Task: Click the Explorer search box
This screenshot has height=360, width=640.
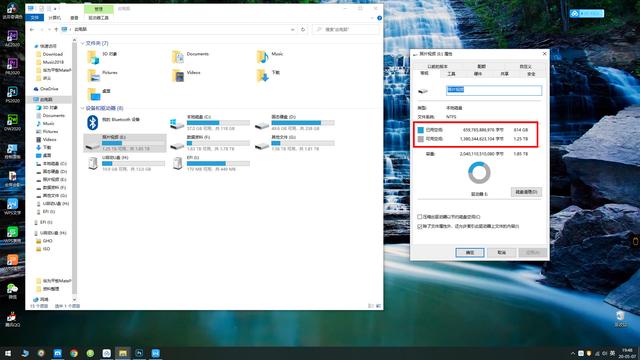Action: [x=346, y=29]
